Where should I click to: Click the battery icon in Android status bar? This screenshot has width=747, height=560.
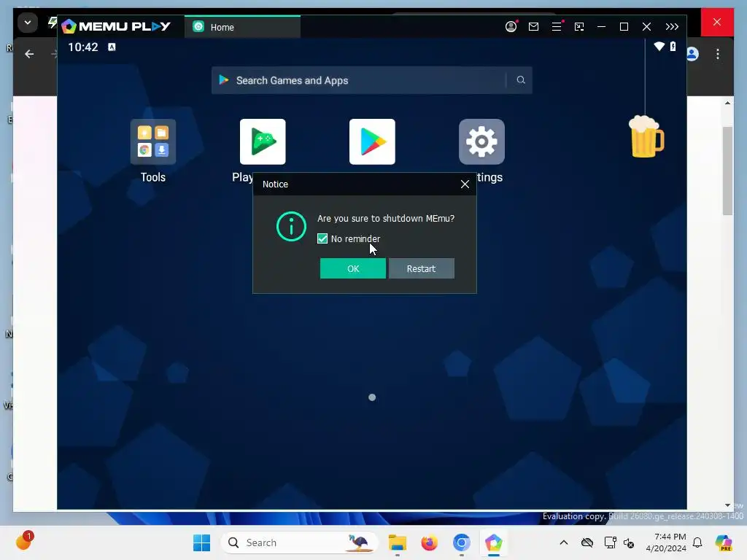[673, 46]
